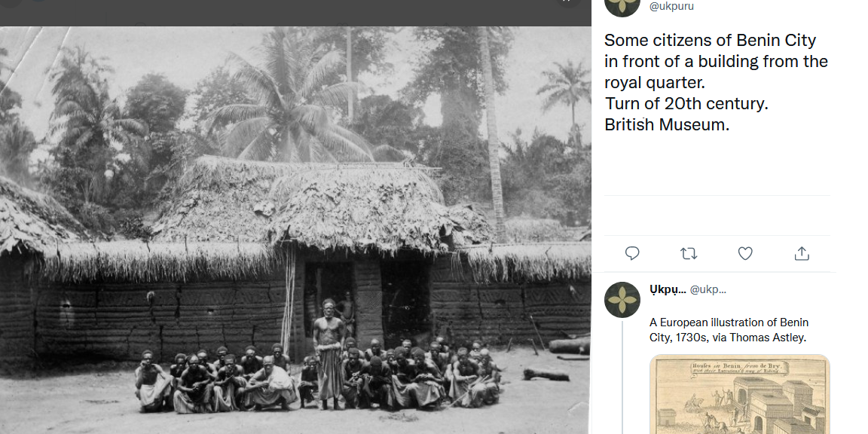Click the 'Turn of 20th century.' line
This screenshot has height=434, width=868.
[x=686, y=104]
